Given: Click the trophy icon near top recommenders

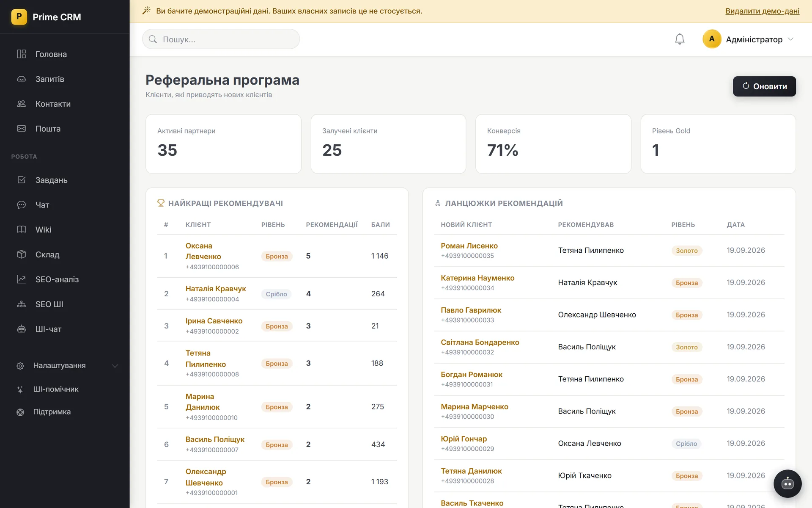Looking at the screenshot, I should pyautogui.click(x=161, y=203).
